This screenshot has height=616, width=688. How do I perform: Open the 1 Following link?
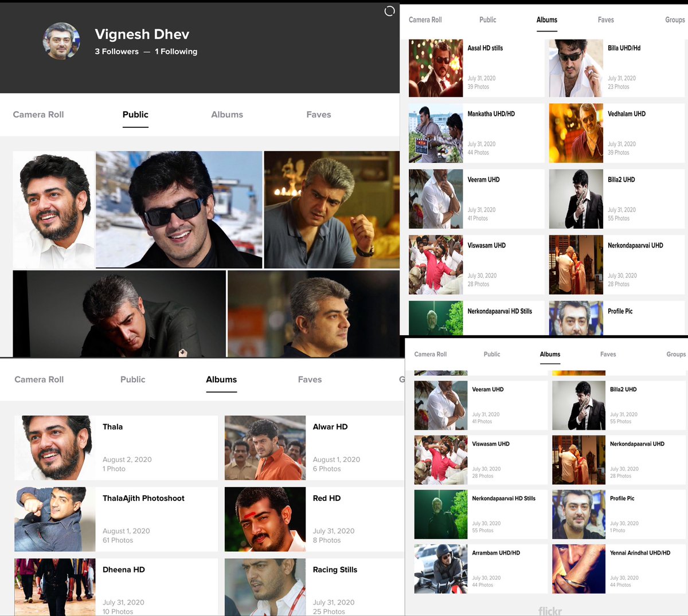point(176,52)
